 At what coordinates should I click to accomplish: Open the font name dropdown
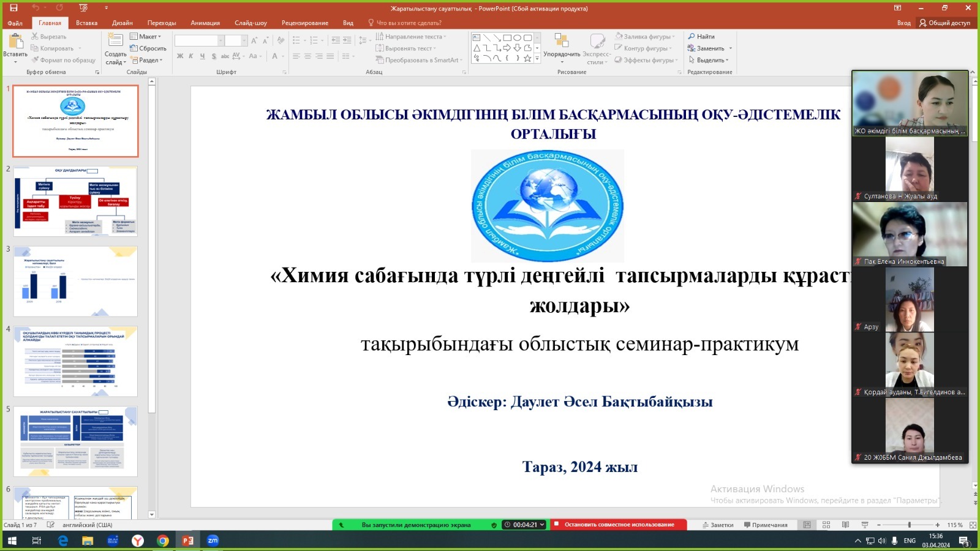pos(221,40)
